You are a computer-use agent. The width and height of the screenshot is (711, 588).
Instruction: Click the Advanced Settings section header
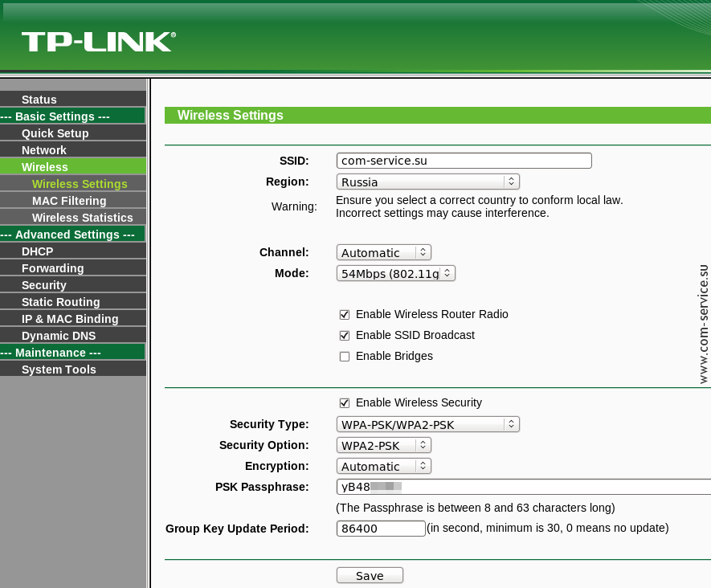72,235
